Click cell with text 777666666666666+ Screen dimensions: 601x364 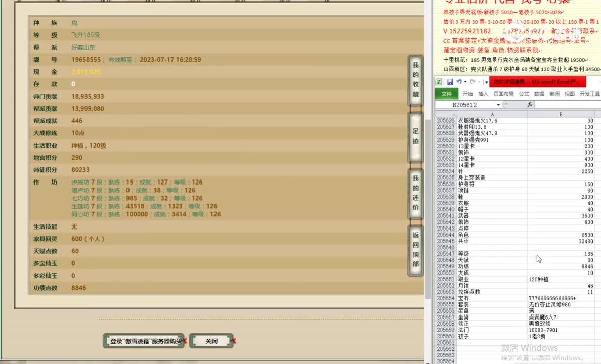click(x=561, y=298)
